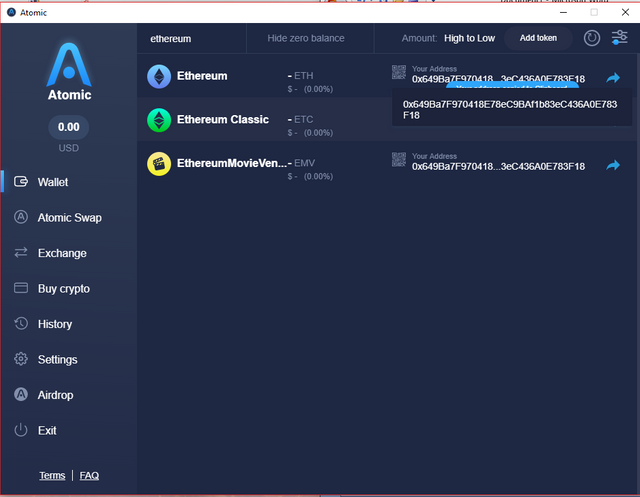Screen dimensions: 640x497
Task: Close the Atomic window
Action: (x=625, y=12)
